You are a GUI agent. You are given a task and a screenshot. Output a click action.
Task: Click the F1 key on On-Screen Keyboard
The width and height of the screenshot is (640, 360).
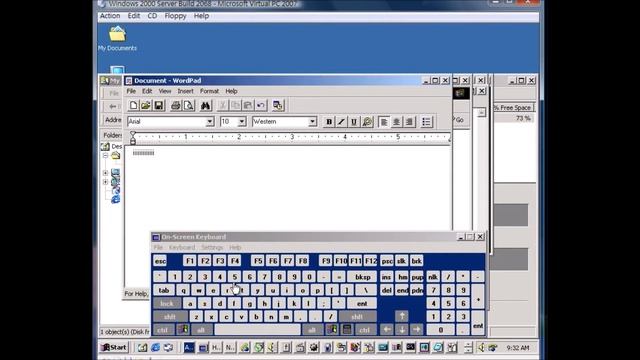click(189, 261)
